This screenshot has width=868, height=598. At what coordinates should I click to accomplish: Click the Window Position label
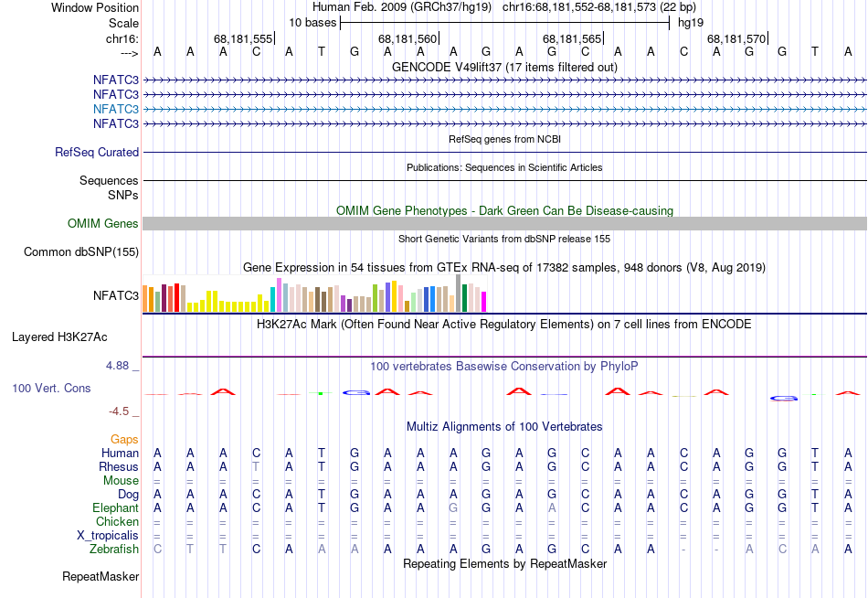pos(95,7)
